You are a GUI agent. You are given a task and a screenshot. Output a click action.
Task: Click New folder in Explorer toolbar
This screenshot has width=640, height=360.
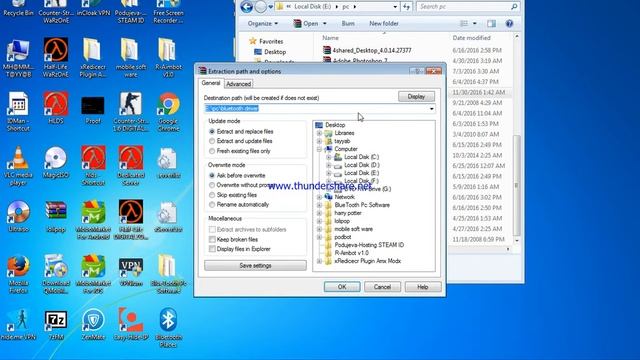(x=384, y=24)
